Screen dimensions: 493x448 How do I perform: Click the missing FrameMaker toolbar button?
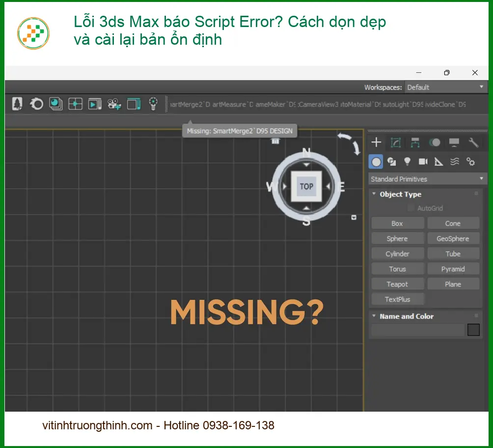(x=275, y=104)
